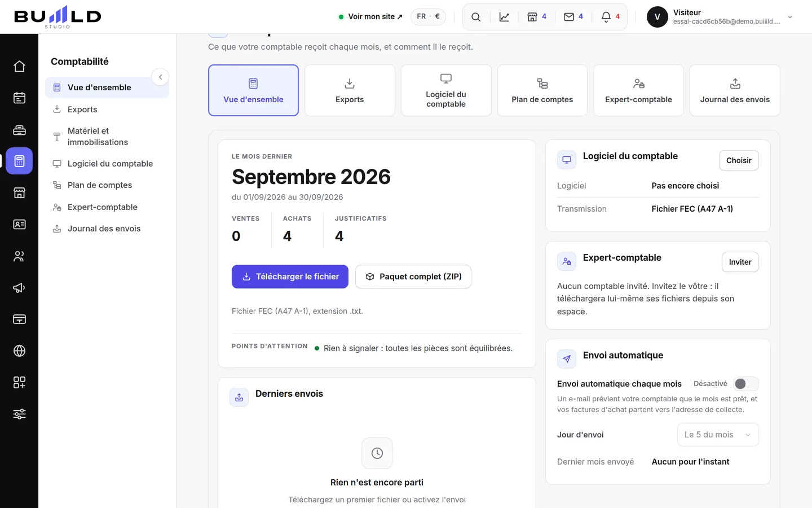
Task: Open the megaphone marketing icon
Action: (19, 288)
